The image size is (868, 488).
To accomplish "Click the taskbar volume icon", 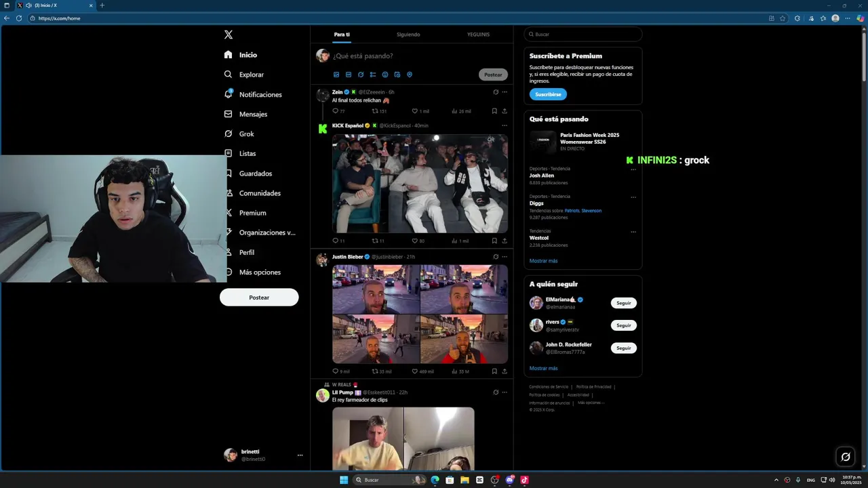I will [x=831, y=480].
